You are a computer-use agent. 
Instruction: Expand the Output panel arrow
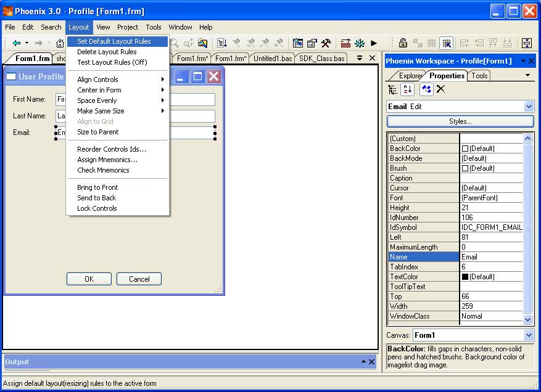(363, 361)
